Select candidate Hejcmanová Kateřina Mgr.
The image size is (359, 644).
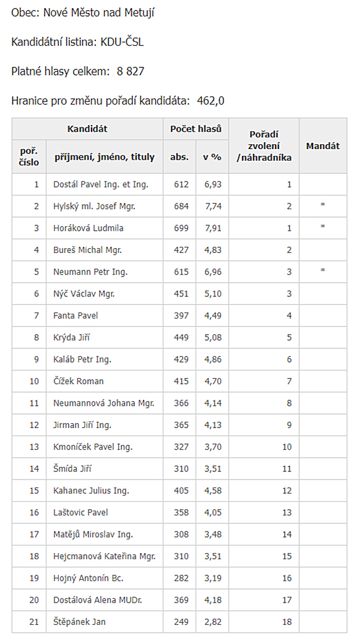pos(105,556)
